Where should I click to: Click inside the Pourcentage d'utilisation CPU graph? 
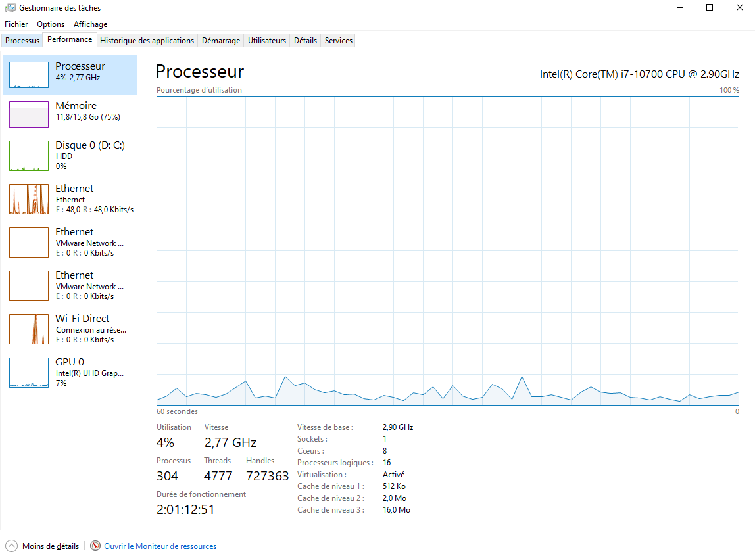(x=447, y=250)
